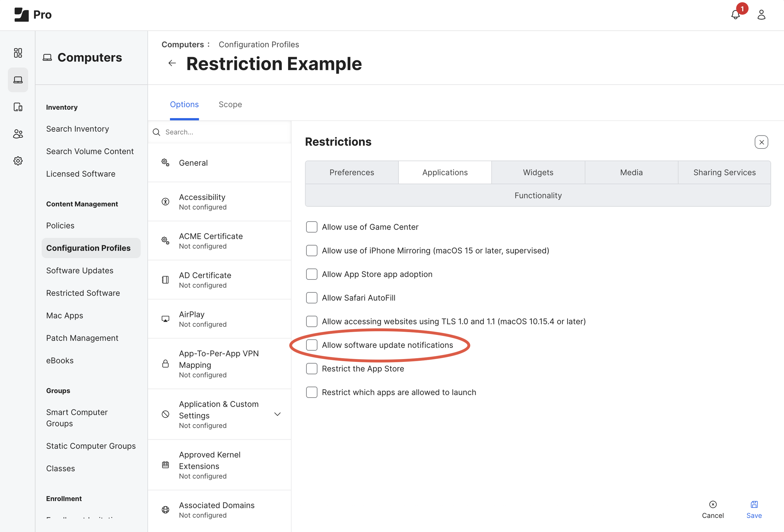Screen dimensions: 784x532
Task: Select the Functionality restrictions tab
Action: (538, 196)
